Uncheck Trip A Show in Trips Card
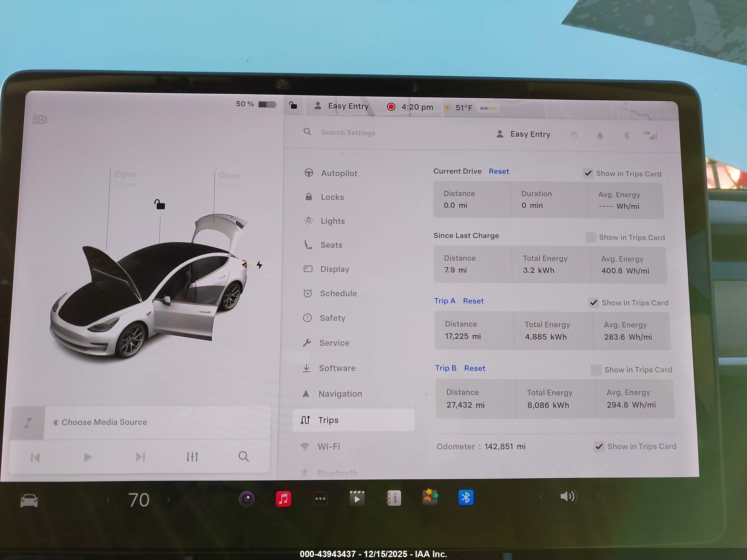This screenshot has width=747, height=560. pyautogui.click(x=593, y=303)
